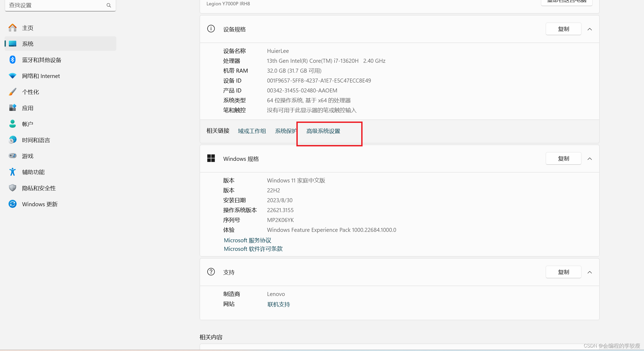Image resolution: width=644 pixels, height=351 pixels.
Task: Click the manufacturer value Lenovo
Action: [x=276, y=294]
